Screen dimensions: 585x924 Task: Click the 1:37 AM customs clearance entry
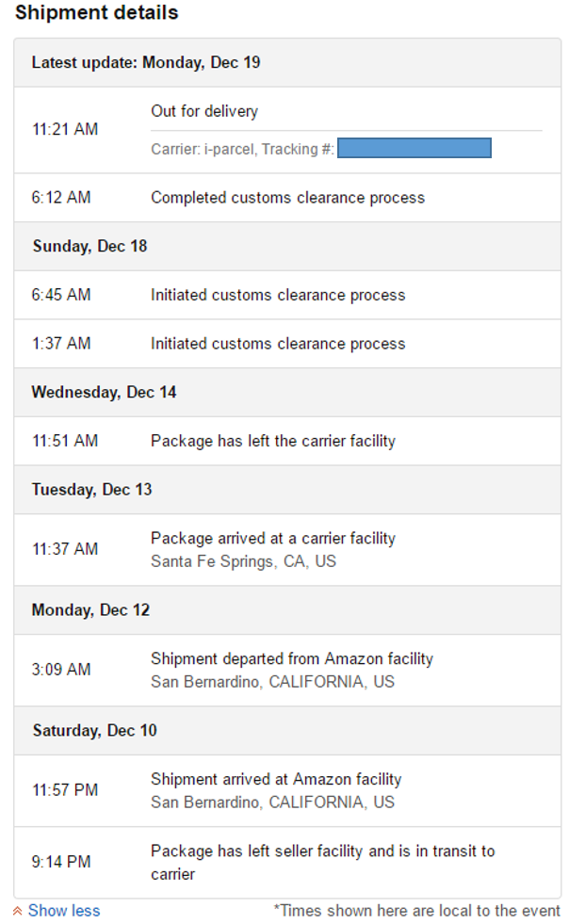coord(287,344)
